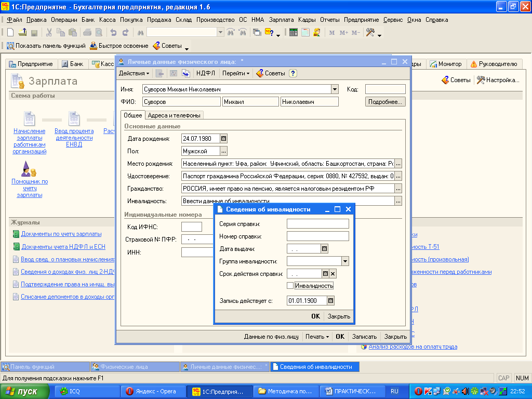Open the Операции menu
Viewport: 532px width, 399px height.
tap(64, 20)
